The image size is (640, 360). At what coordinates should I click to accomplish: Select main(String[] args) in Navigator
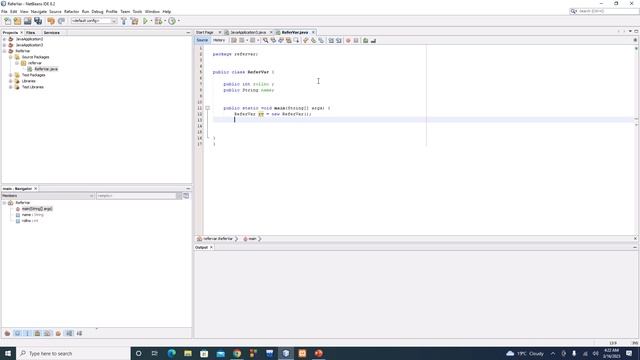(x=37, y=209)
